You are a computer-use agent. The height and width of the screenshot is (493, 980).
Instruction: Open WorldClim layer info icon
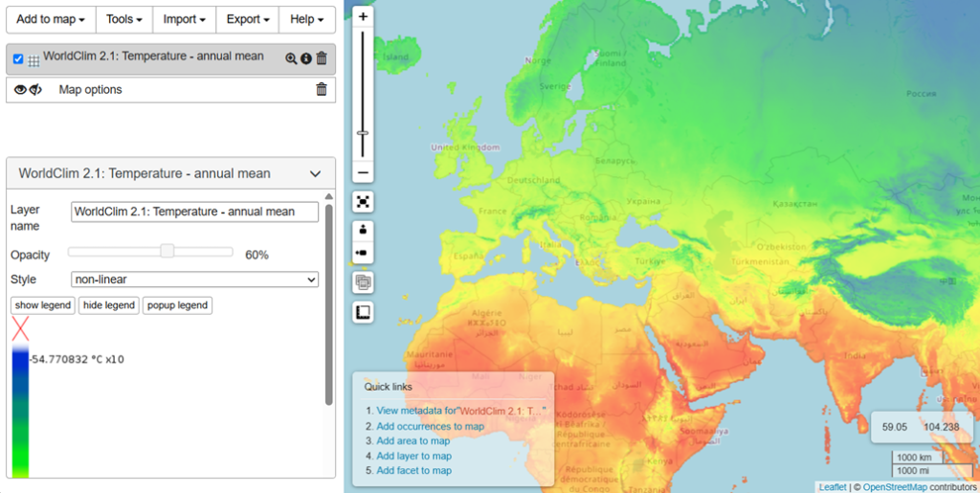pyautogui.click(x=306, y=58)
